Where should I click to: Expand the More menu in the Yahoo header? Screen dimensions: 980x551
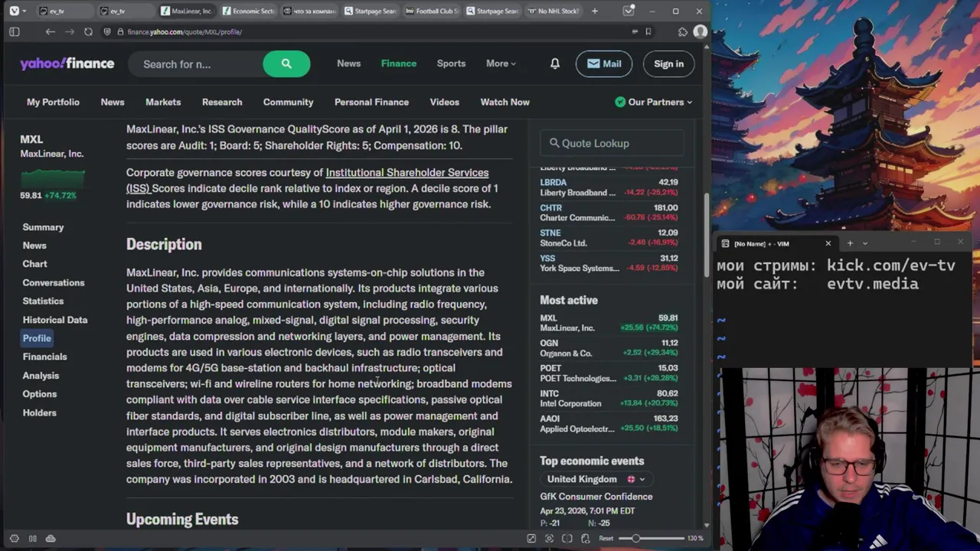[501, 64]
